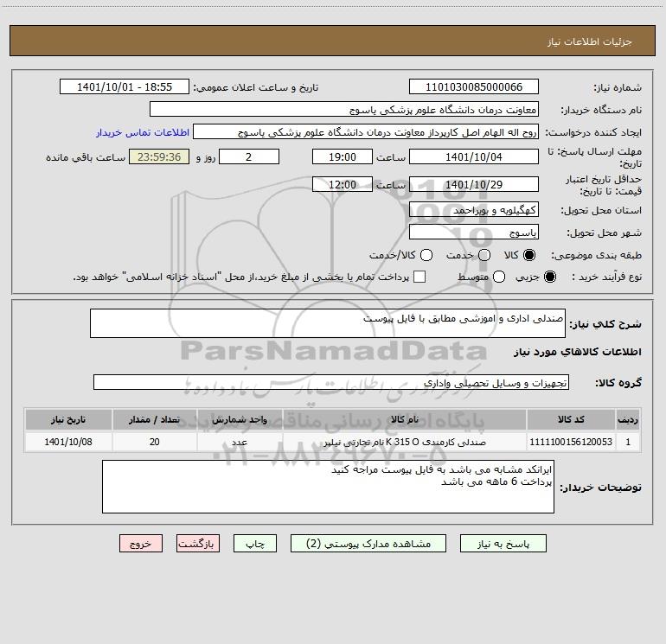Select the جزیی purchase type radio
This screenshot has width=666, height=644.
(x=549, y=277)
